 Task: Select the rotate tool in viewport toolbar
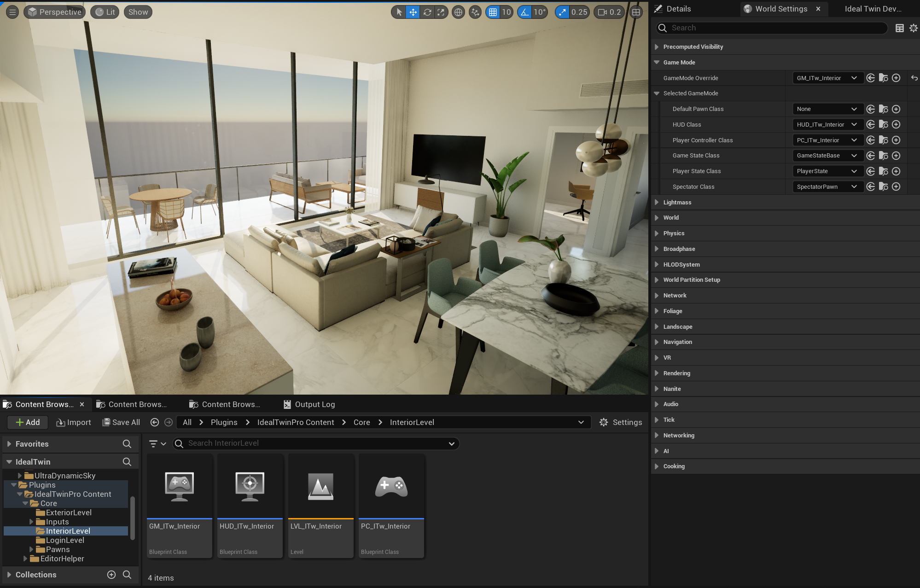[x=427, y=12]
